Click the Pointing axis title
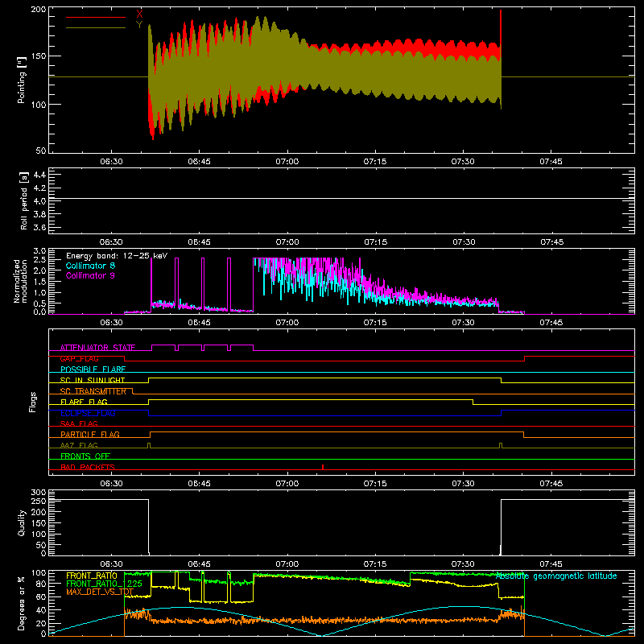Image resolution: width=644 pixels, height=644 pixels. pos(22,80)
